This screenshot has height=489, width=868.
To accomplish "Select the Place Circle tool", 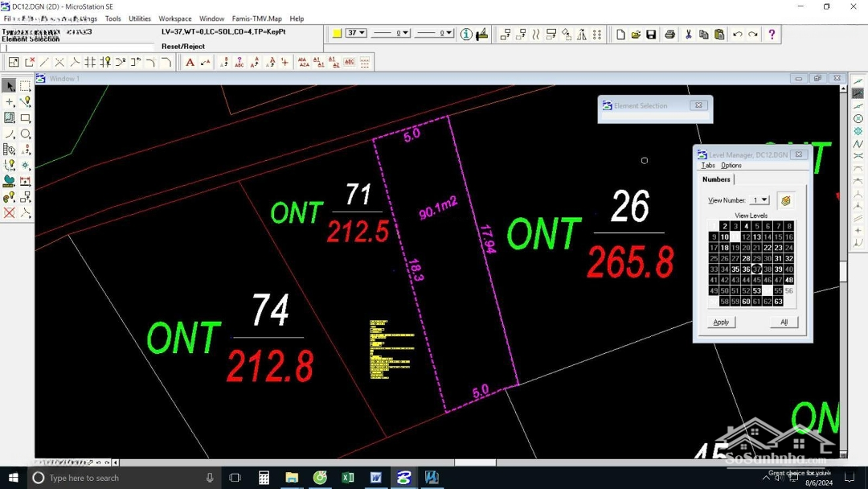I will coord(26,134).
